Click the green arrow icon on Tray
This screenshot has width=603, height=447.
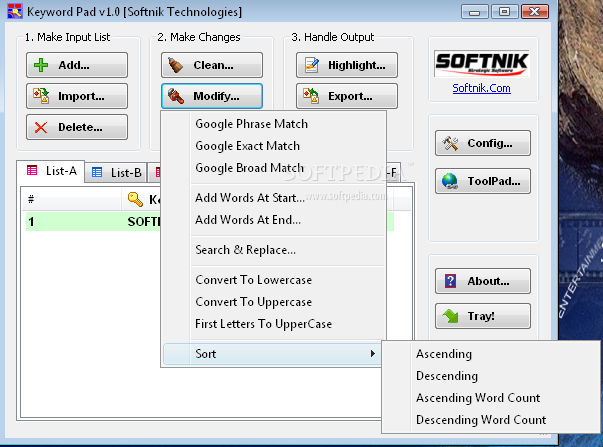tap(450, 316)
